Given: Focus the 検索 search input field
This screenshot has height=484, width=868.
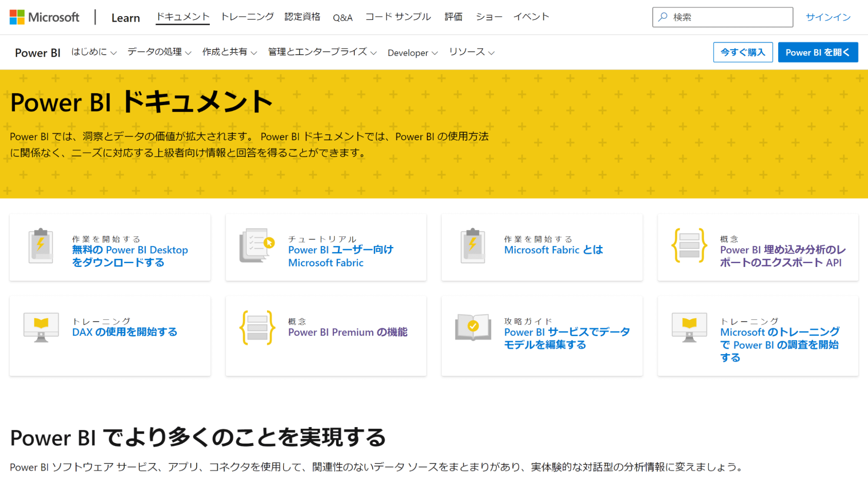Looking at the screenshot, I should [723, 17].
